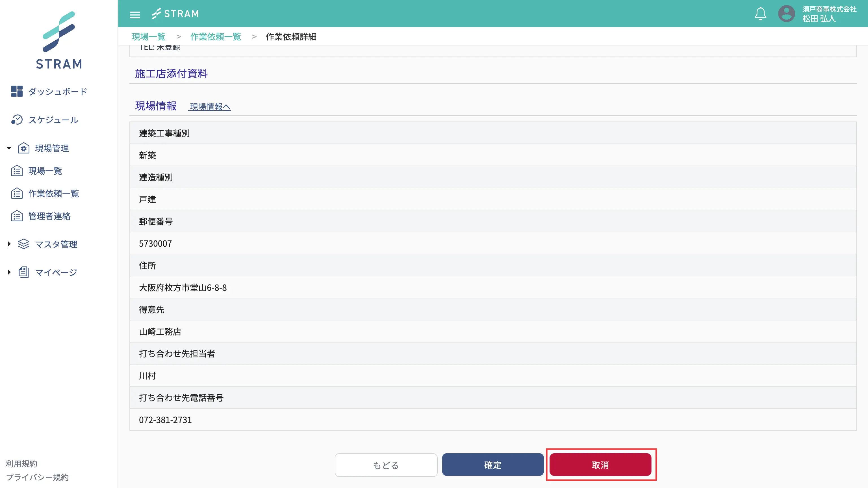Click the schedule clock icon
Image resolution: width=868 pixels, height=488 pixels.
click(x=16, y=120)
